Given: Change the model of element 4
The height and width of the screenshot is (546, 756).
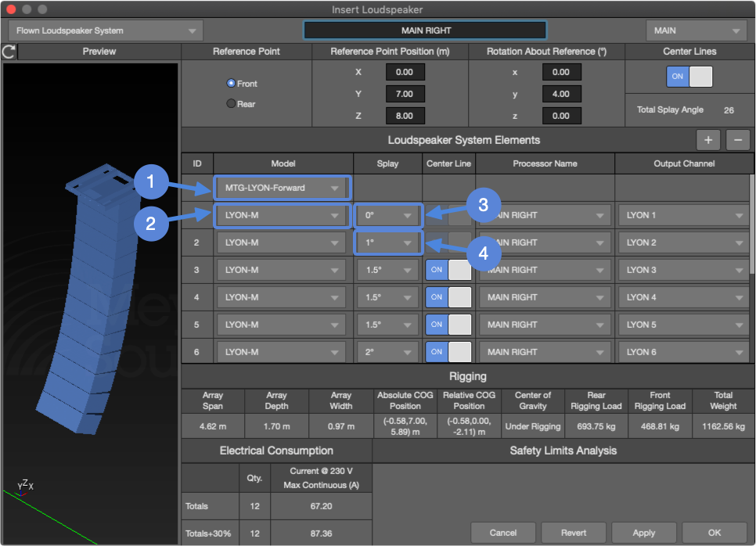Looking at the screenshot, I should pos(282,298).
